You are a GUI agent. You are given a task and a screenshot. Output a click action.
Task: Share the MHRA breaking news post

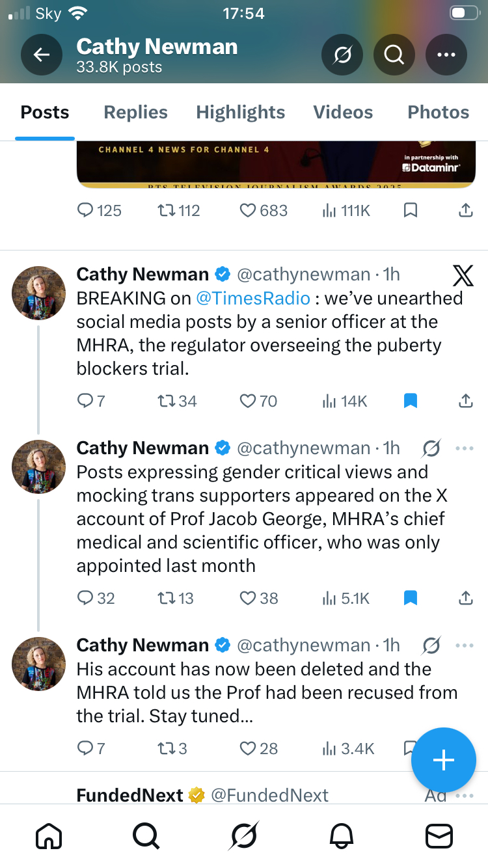[465, 401]
